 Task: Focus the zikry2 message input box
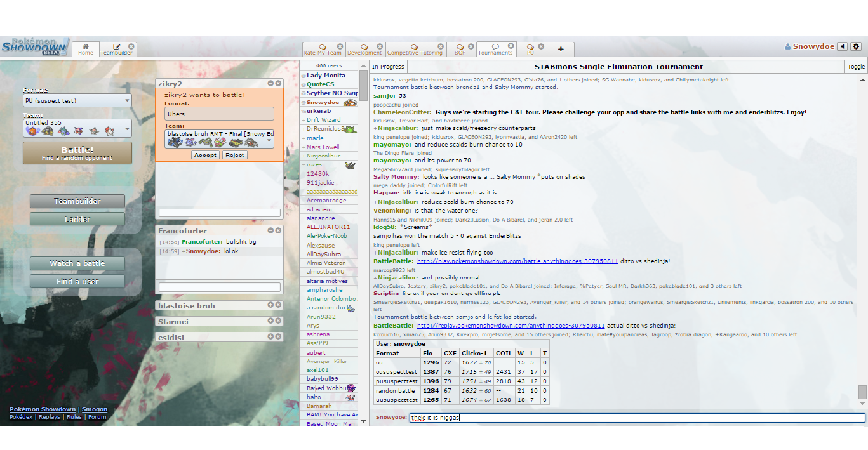pyautogui.click(x=219, y=213)
